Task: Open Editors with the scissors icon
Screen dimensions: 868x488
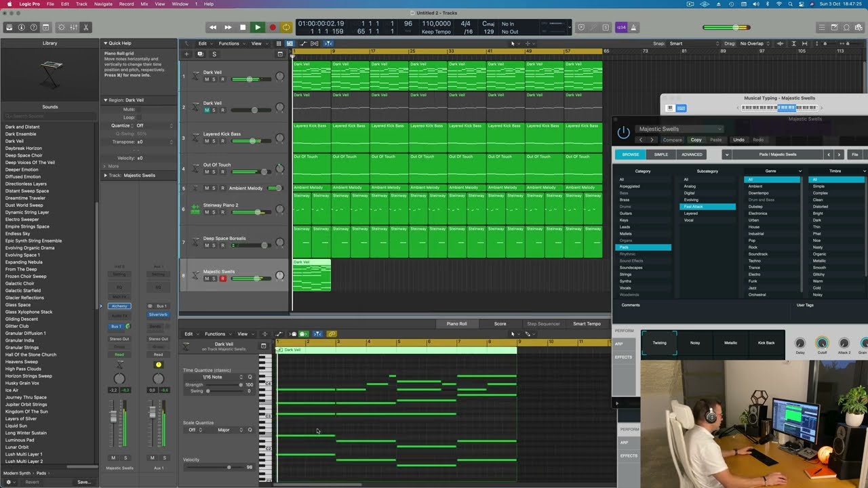Action: point(86,27)
